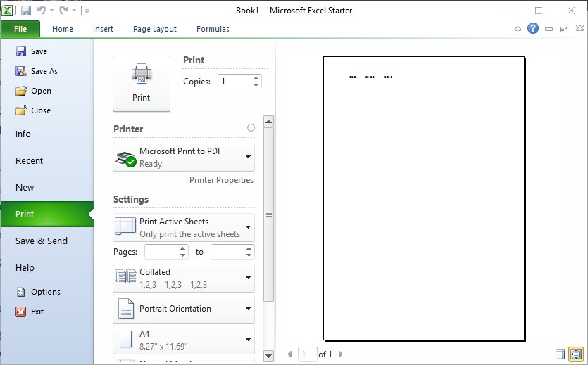Toggle the Zoom to Page icon

pos(576,354)
